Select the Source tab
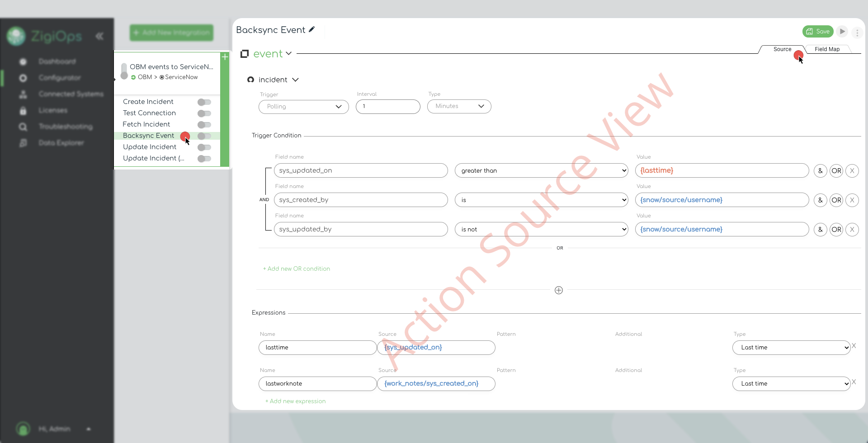The width and height of the screenshot is (868, 443). click(782, 49)
